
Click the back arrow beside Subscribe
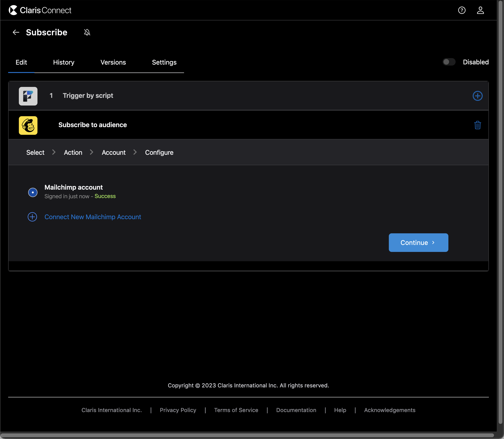(x=16, y=32)
